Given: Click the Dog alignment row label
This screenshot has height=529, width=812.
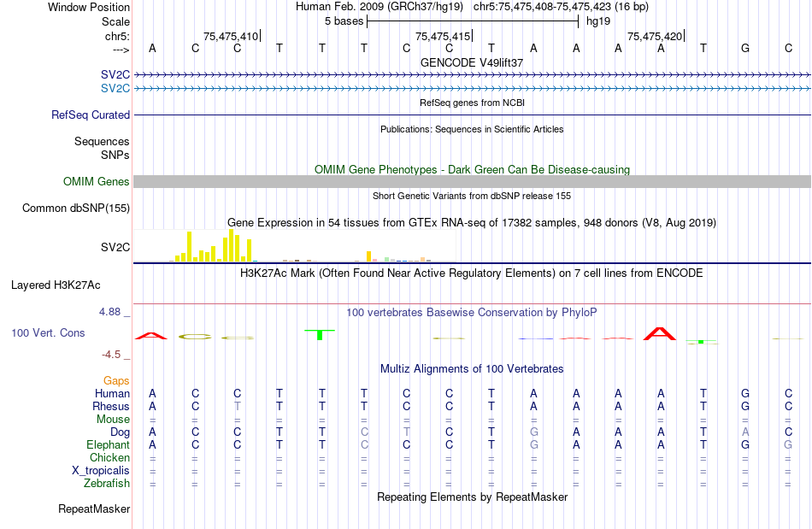Looking at the screenshot, I should point(120,432).
